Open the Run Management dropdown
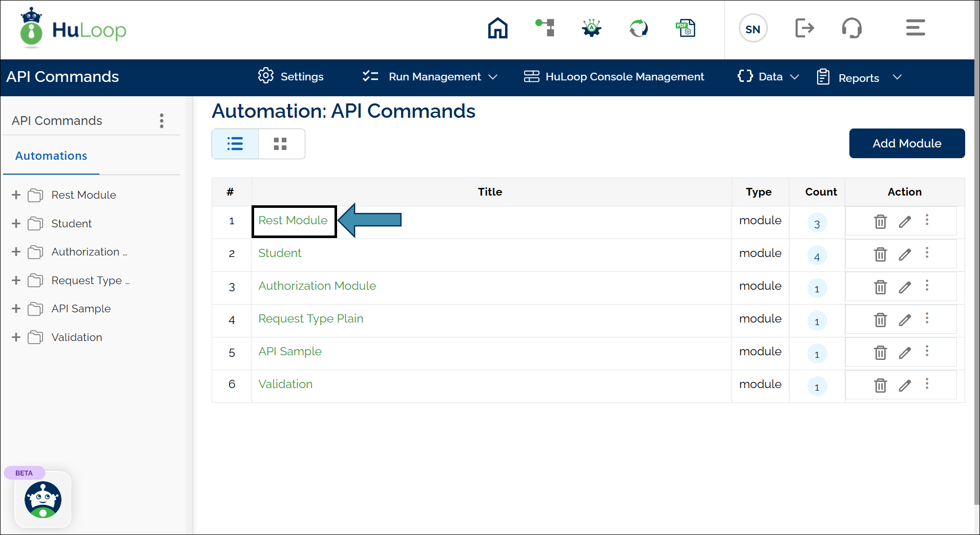Viewport: 980px width, 535px height. 429,77
